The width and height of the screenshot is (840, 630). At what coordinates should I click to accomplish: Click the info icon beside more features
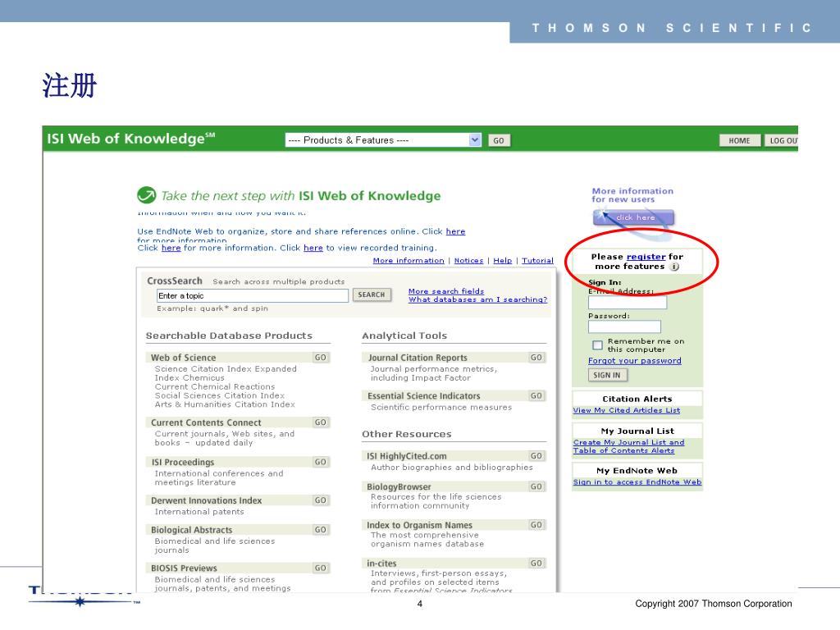click(x=674, y=267)
